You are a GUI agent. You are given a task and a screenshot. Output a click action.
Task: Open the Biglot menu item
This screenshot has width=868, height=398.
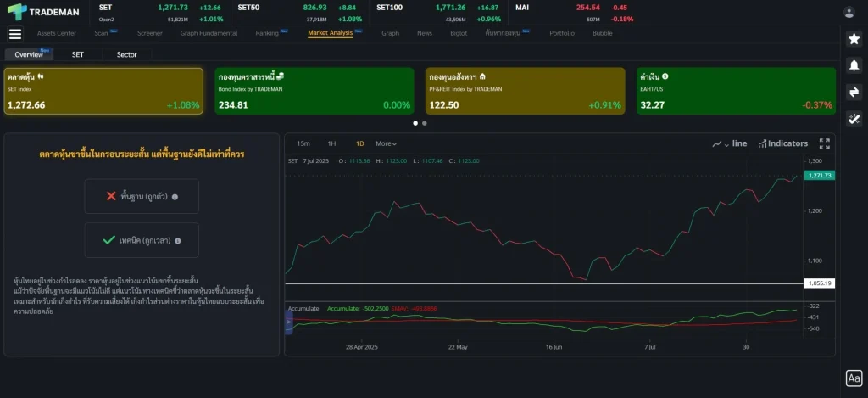click(459, 33)
